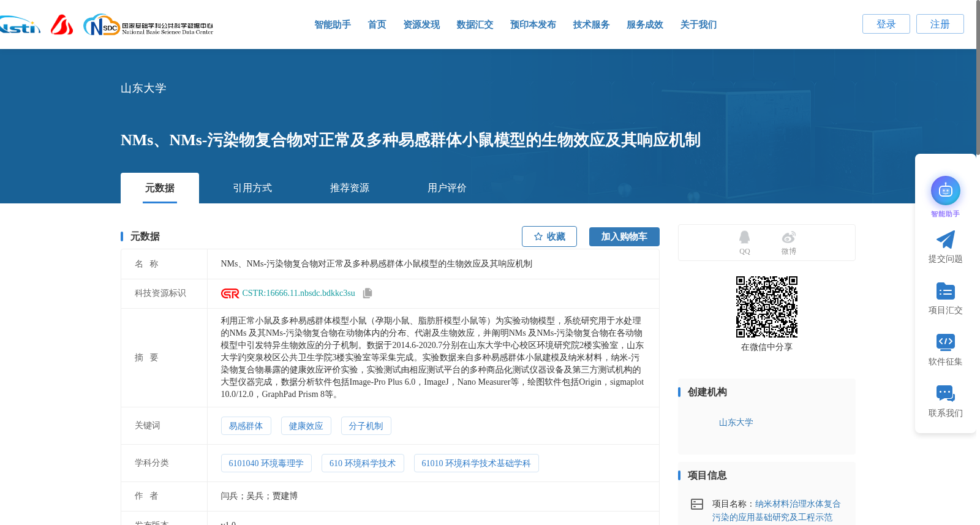Click the 提交问题 paper plane icon
Screen dimensions: 980x525
click(x=946, y=240)
